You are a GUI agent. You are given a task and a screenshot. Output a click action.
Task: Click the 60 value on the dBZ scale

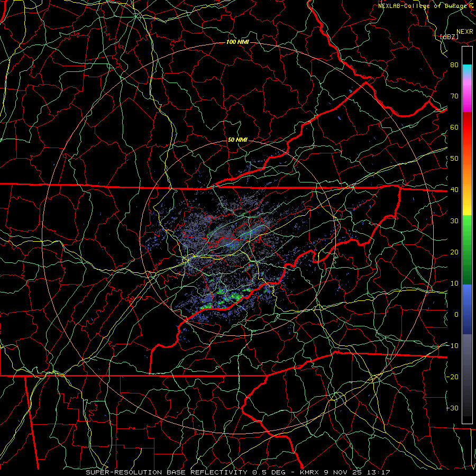pos(454,127)
